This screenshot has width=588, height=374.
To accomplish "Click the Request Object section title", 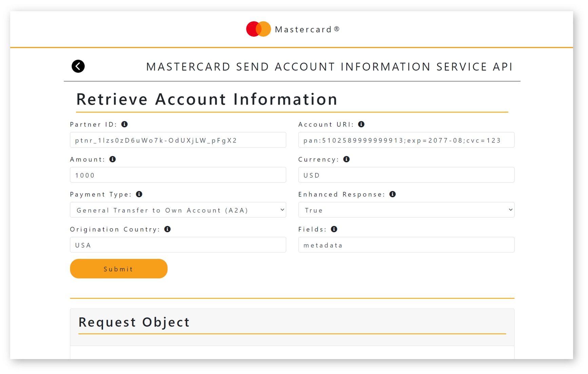I will (134, 322).
